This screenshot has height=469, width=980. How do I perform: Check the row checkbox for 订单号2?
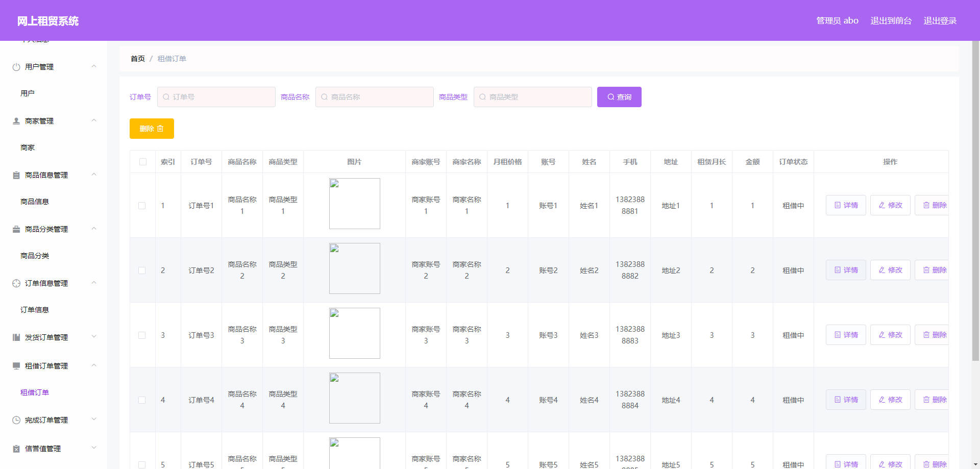click(x=142, y=270)
